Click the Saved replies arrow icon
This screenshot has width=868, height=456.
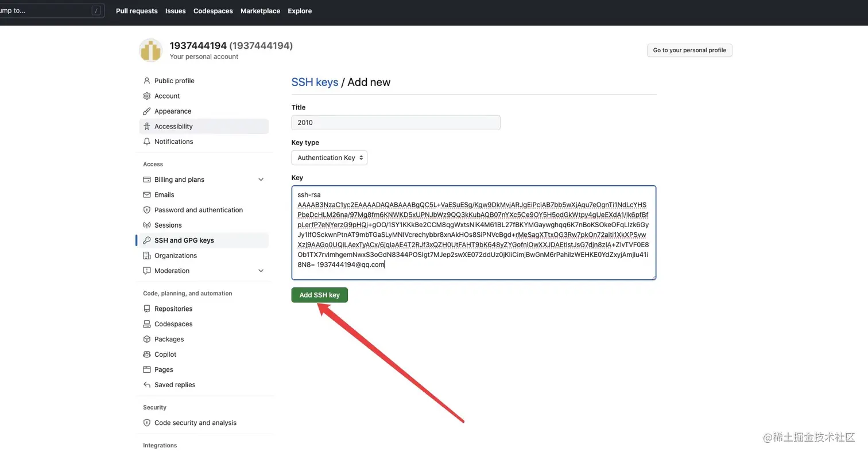tap(147, 385)
